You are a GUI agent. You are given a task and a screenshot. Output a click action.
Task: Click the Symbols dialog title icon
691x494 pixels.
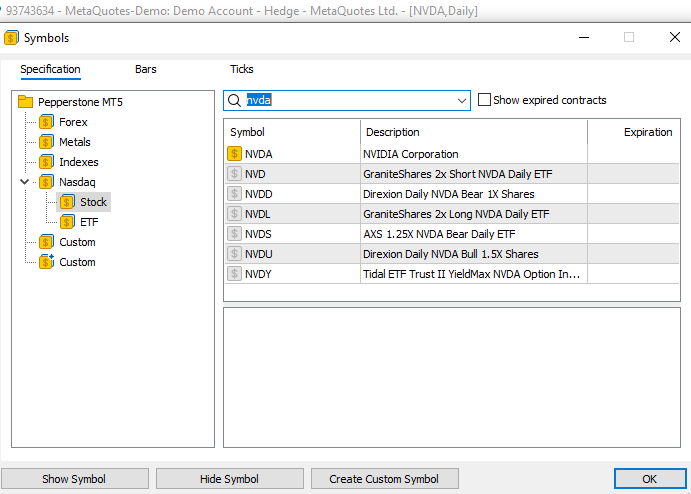coord(11,38)
